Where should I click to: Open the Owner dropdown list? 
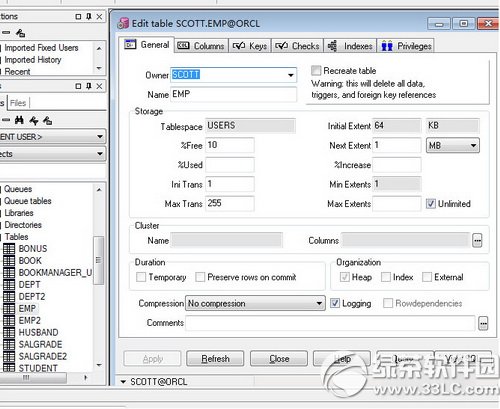click(x=291, y=75)
